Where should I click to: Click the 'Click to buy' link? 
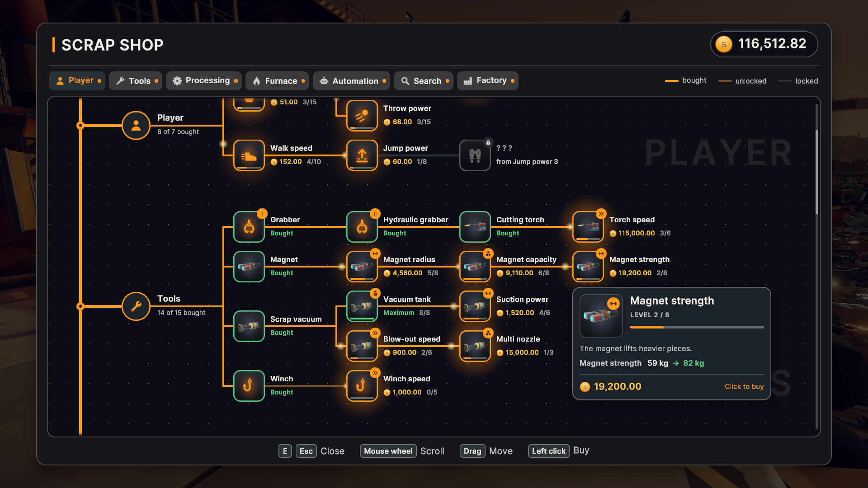[744, 387]
